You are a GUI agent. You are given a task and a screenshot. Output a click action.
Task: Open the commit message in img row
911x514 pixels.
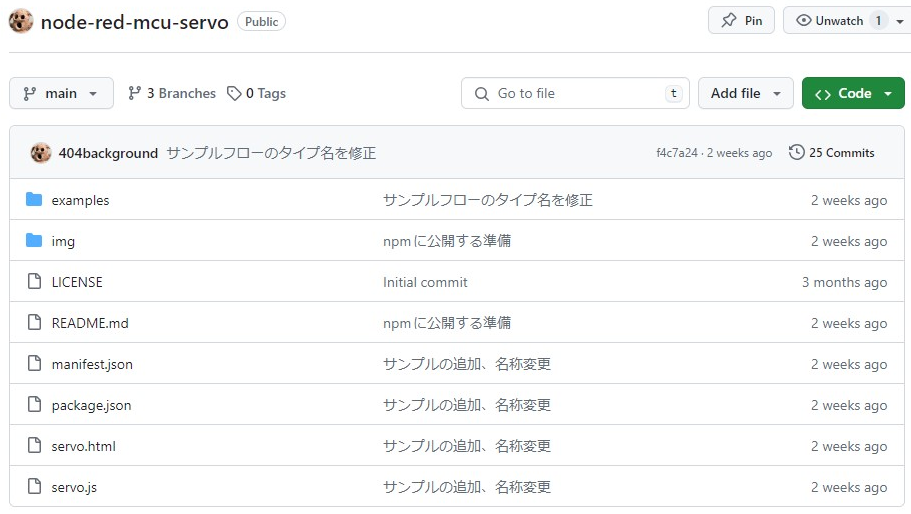(x=447, y=241)
